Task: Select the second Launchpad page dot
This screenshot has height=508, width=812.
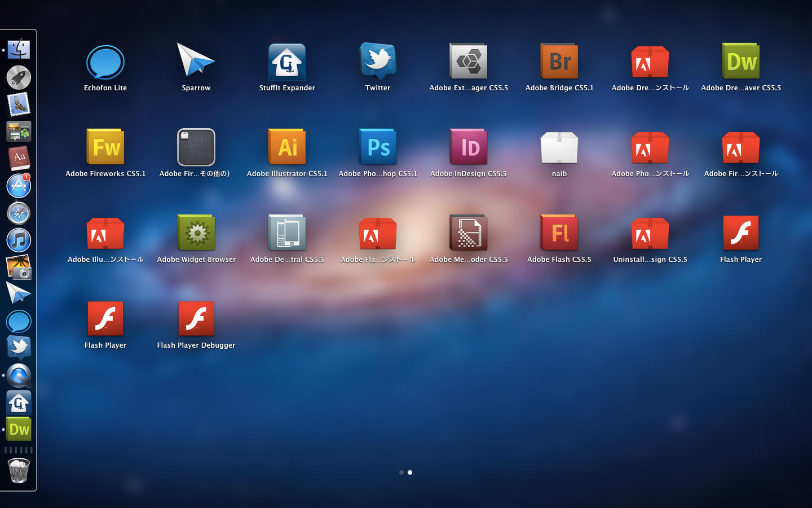Action: [x=410, y=472]
